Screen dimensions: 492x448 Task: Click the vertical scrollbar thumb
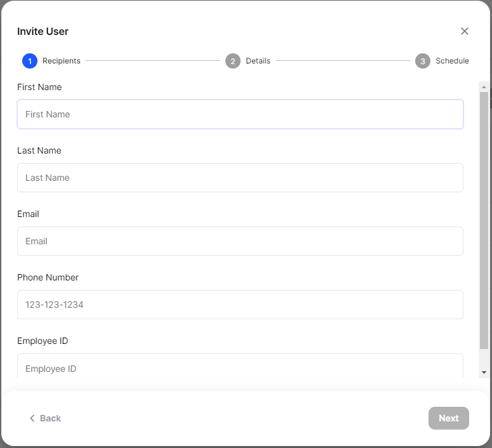tap(484, 220)
